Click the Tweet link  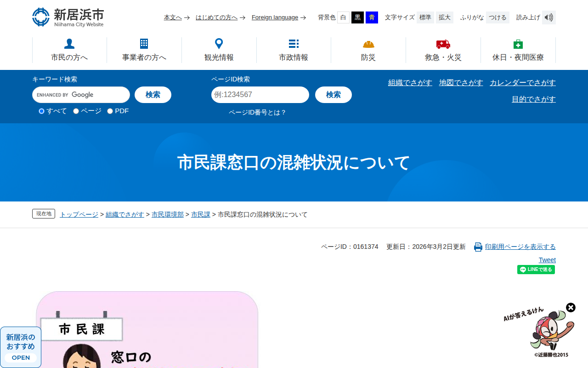(547, 260)
